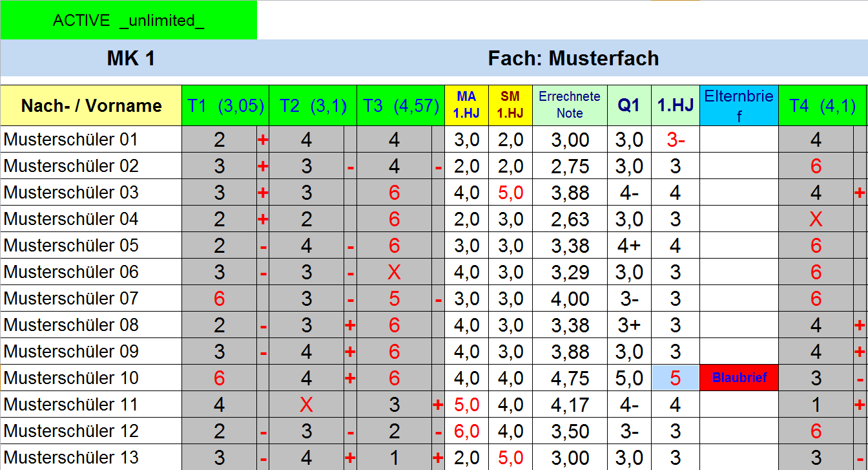Select the "1.HJ" grade column header
Image resolution: width=868 pixels, height=470 pixels.
pos(676,105)
